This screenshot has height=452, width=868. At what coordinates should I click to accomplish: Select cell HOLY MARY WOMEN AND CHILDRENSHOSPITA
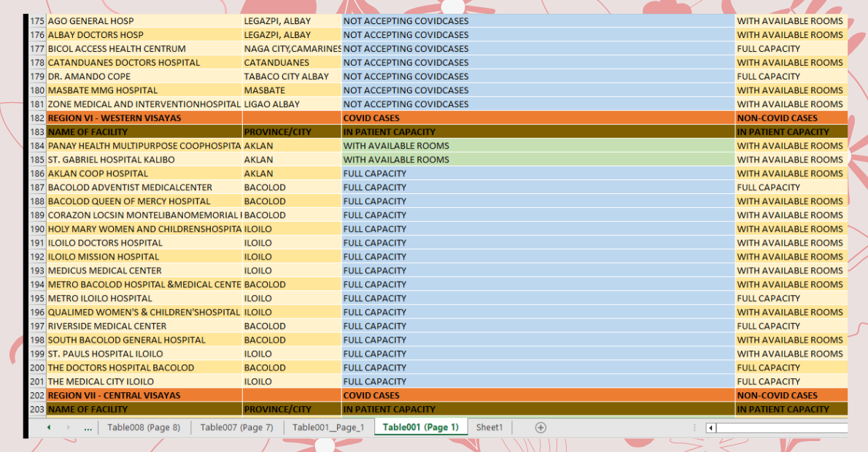click(x=144, y=229)
